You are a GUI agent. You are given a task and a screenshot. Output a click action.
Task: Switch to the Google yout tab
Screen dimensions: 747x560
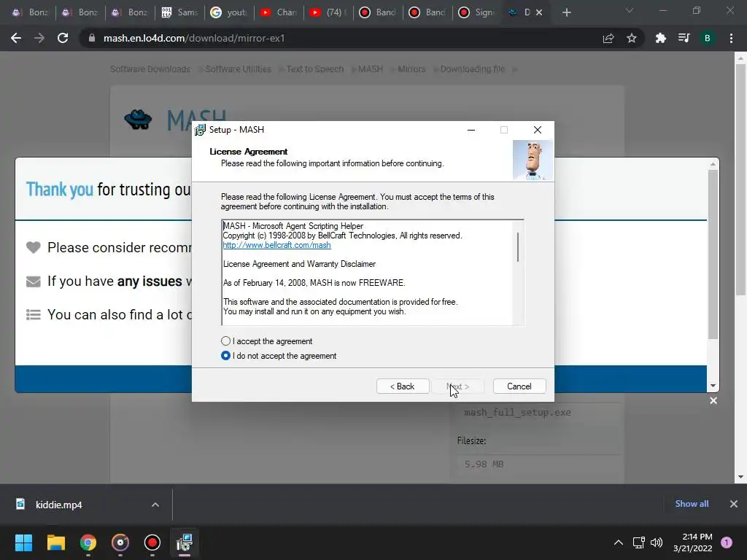pos(228,12)
